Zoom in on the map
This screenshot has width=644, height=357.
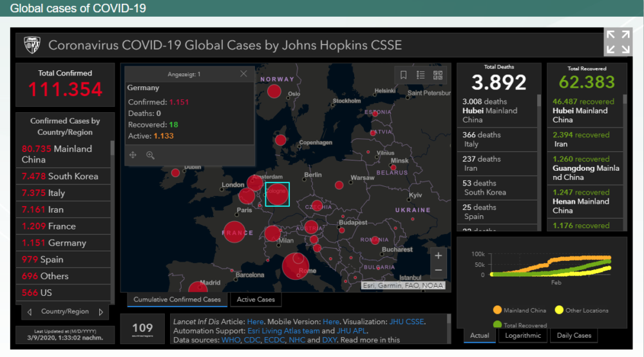click(x=438, y=256)
